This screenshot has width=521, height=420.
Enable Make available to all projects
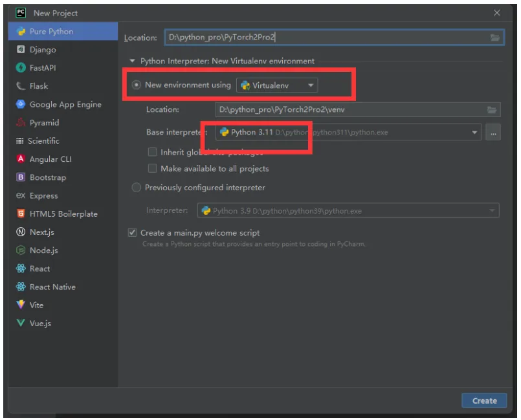(153, 169)
